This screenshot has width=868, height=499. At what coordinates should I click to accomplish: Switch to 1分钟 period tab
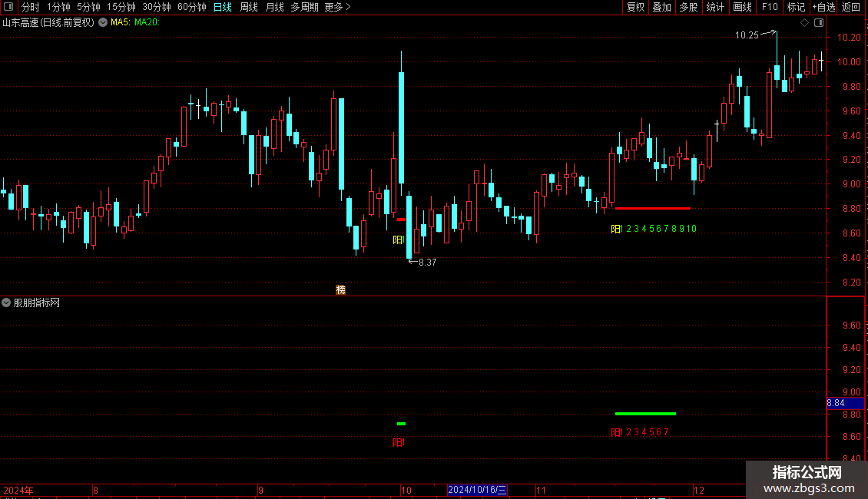[x=58, y=7]
